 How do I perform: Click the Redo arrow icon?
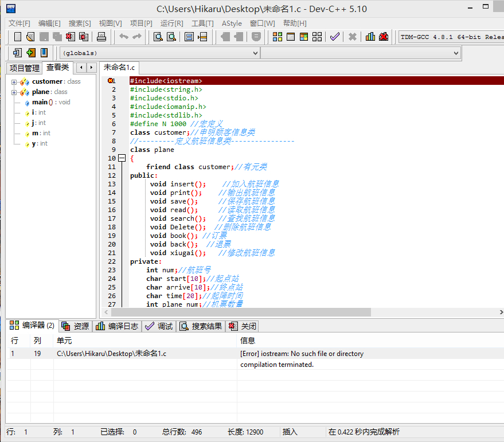click(137, 37)
